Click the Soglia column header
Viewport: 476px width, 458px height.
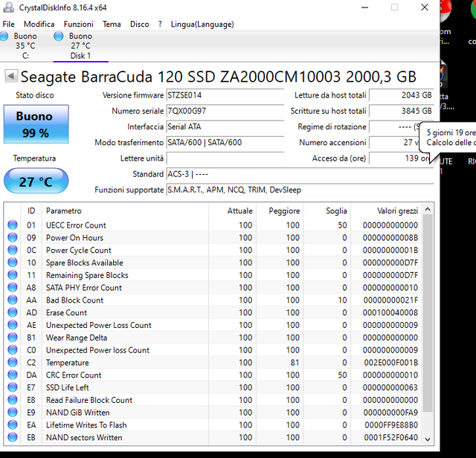pos(327,210)
